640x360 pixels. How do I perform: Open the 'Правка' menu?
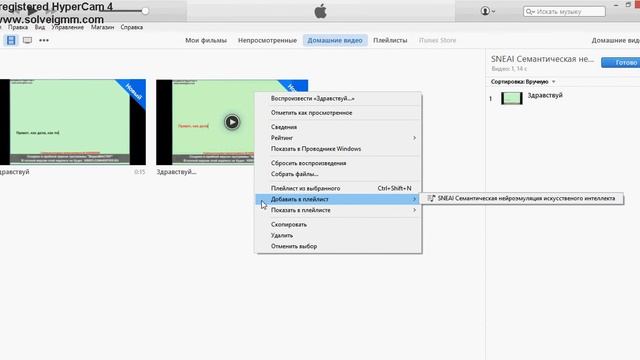pyautogui.click(x=18, y=27)
